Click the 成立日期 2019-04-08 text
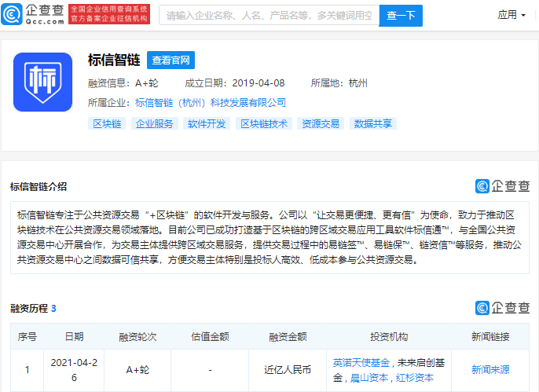 (x=235, y=83)
